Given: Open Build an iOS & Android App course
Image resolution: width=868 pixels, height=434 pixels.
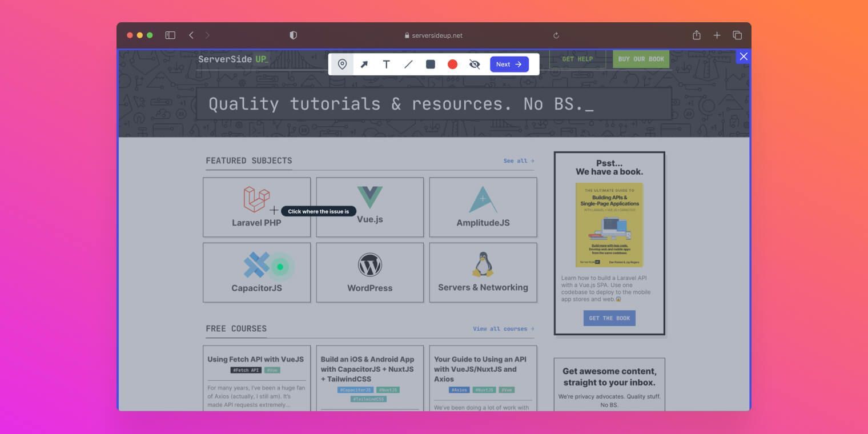Looking at the screenshot, I should pos(368,369).
